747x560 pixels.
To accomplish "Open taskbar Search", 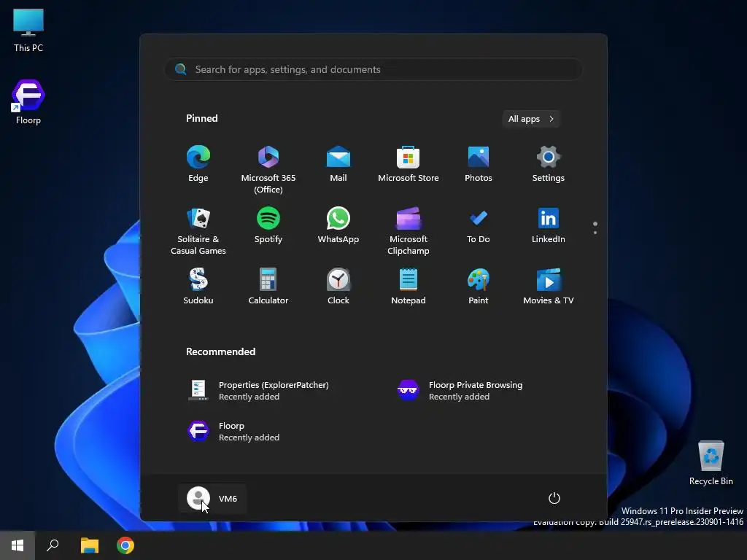I will 53,545.
